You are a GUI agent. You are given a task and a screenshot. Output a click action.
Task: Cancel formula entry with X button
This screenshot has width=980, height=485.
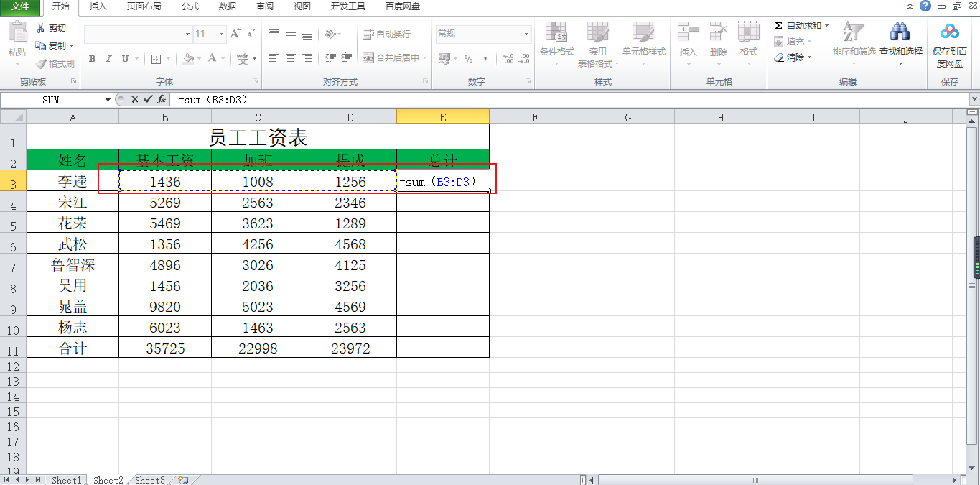[x=134, y=99]
